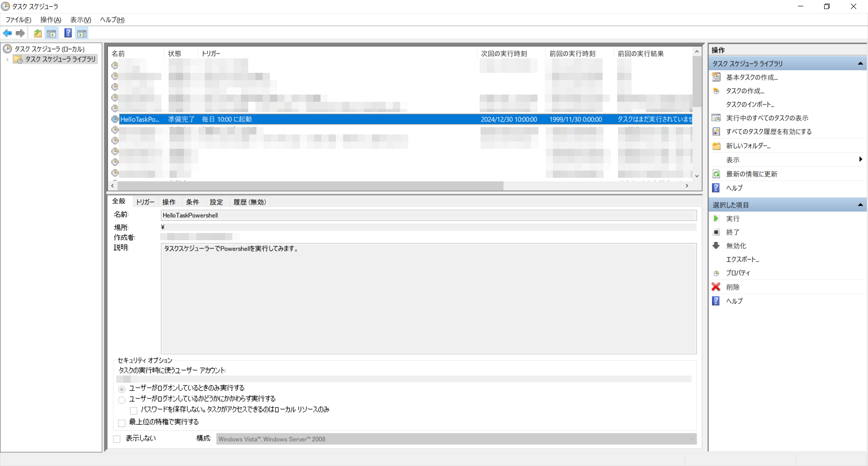The height and width of the screenshot is (466, 868).
Task: Click the forward arrow toolbar icon
Action: [20, 33]
